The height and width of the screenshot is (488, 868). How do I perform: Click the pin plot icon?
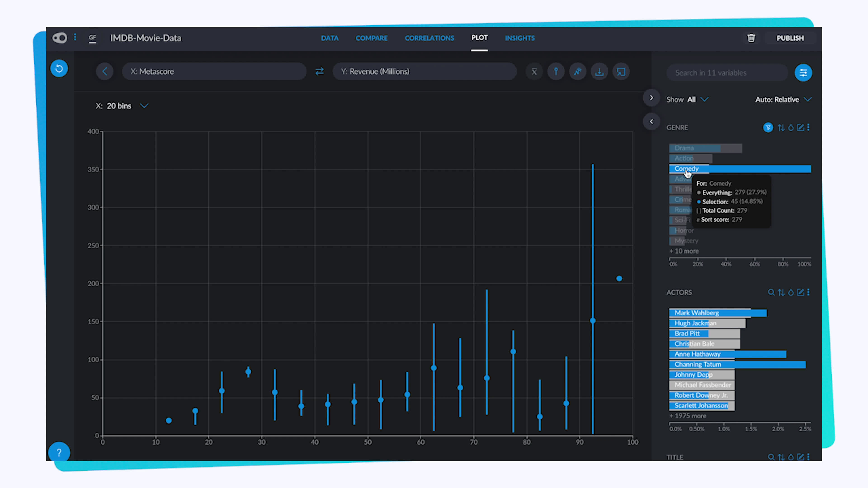click(x=556, y=71)
